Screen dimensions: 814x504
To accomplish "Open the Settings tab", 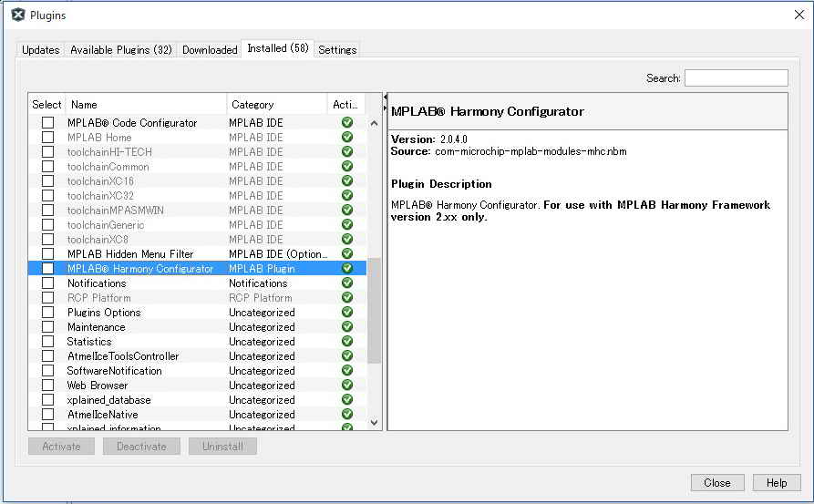I will 337,50.
